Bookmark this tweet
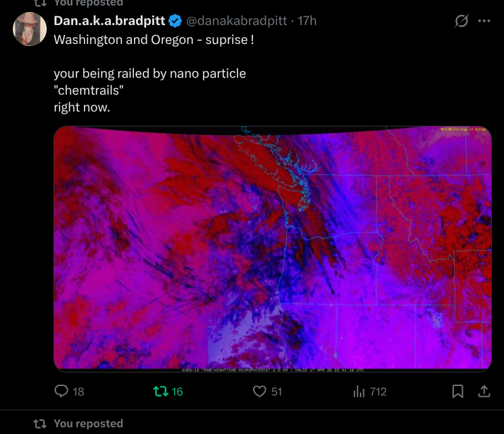504x434 pixels. click(458, 391)
